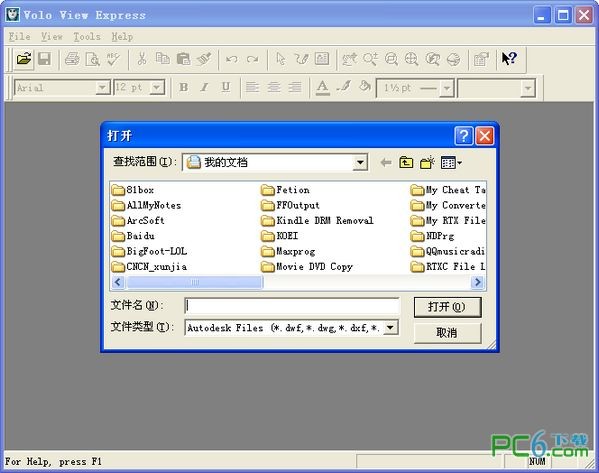
Task: Select the Baidu folder
Action: 133,236
